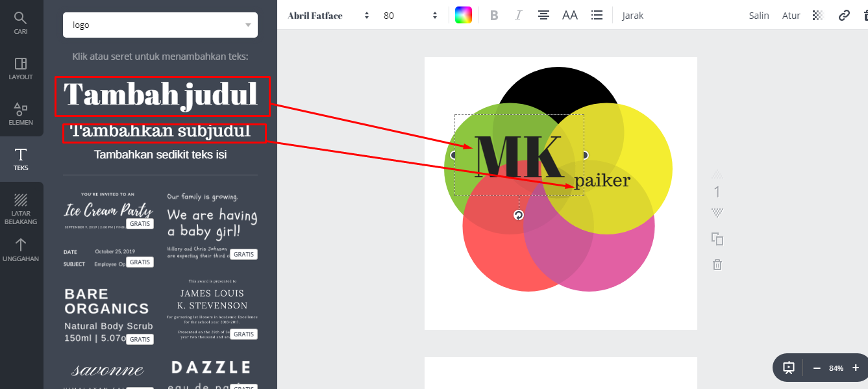Open the rainbow text color picker
Image resolution: width=868 pixels, height=389 pixels.
464,15
